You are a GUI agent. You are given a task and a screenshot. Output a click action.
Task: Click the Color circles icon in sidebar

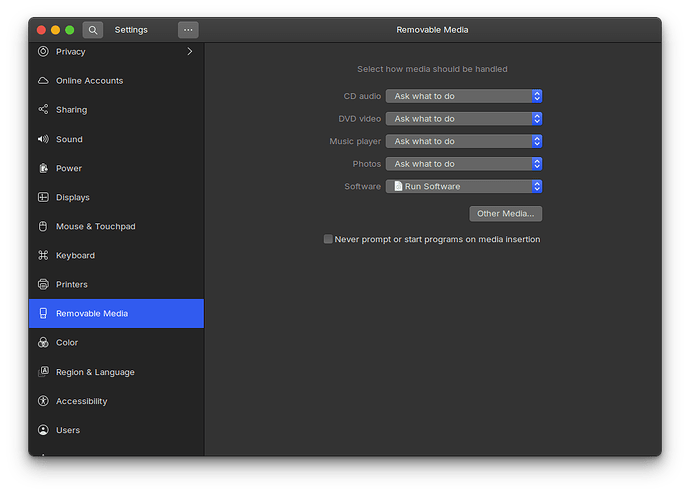[x=43, y=342]
